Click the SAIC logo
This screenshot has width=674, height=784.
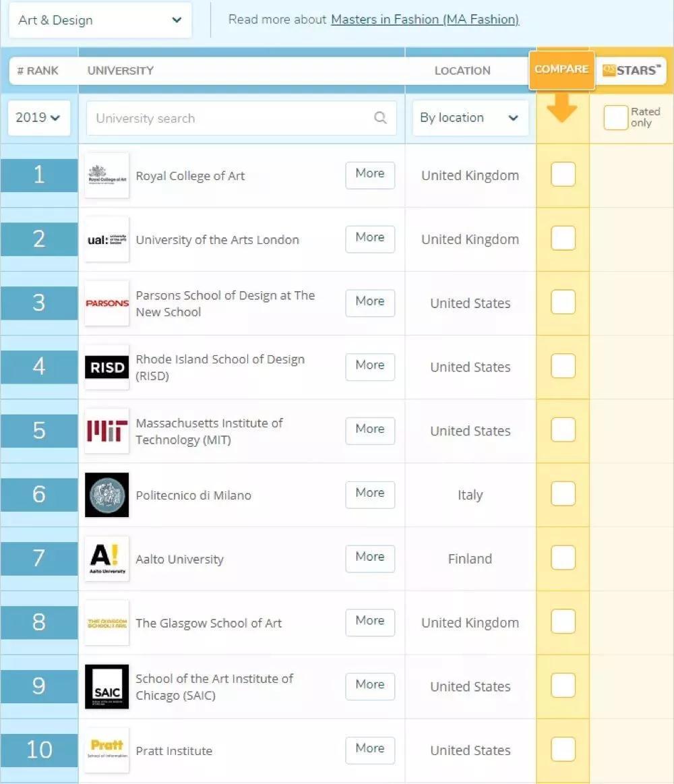[x=106, y=686]
